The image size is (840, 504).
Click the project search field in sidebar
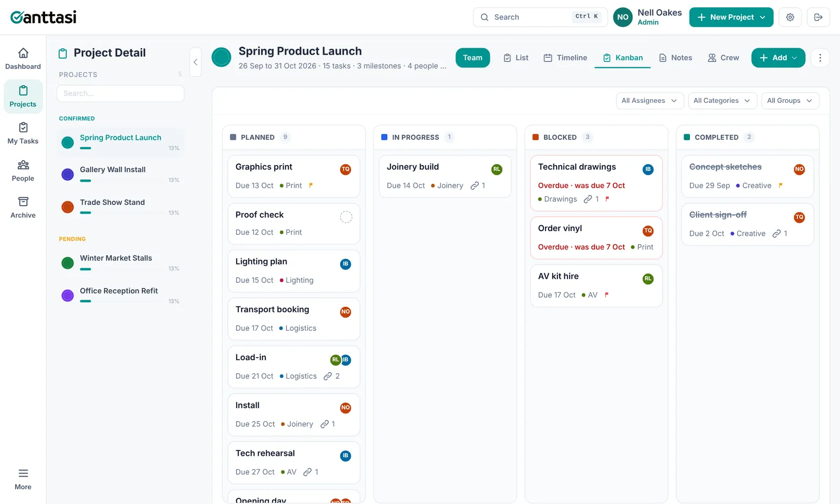pos(120,93)
